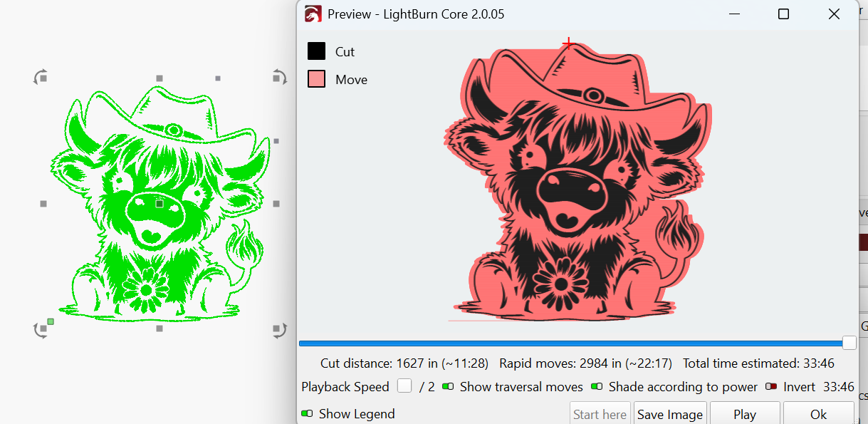Image resolution: width=868 pixels, height=424 pixels.
Task: Click the bottom-right rotation handle of the cow artwork
Action: tap(279, 330)
